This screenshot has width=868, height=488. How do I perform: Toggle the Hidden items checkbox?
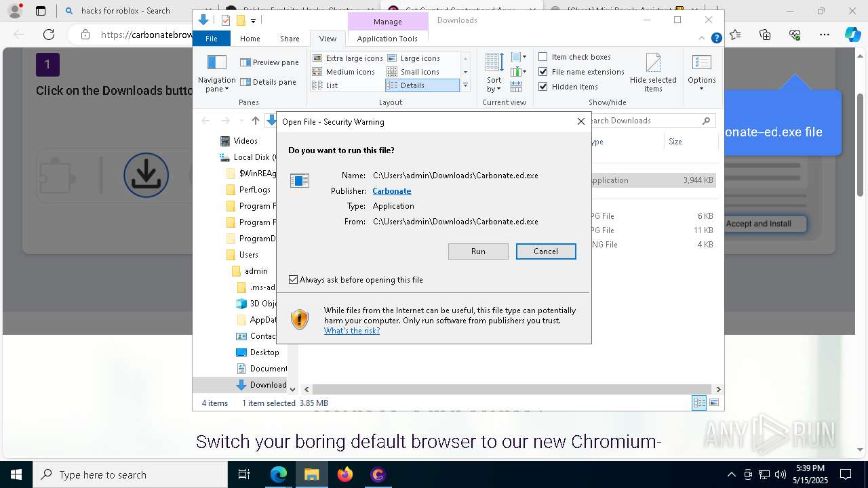coord(543,87)
